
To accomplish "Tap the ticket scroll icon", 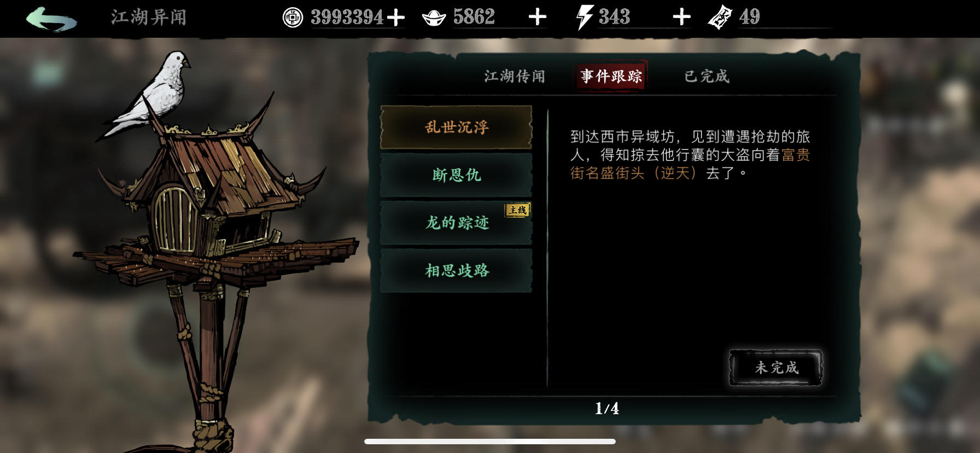I will [720, 17].
